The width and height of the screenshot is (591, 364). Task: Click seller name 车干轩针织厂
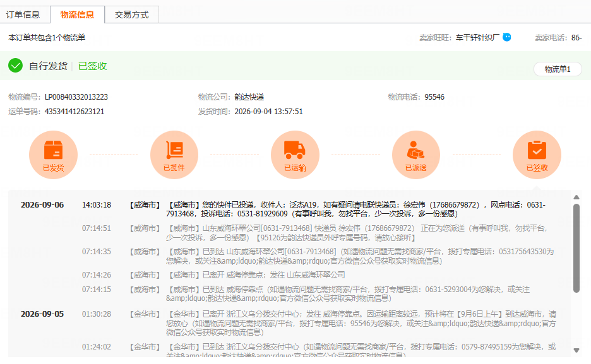(477, 38)
